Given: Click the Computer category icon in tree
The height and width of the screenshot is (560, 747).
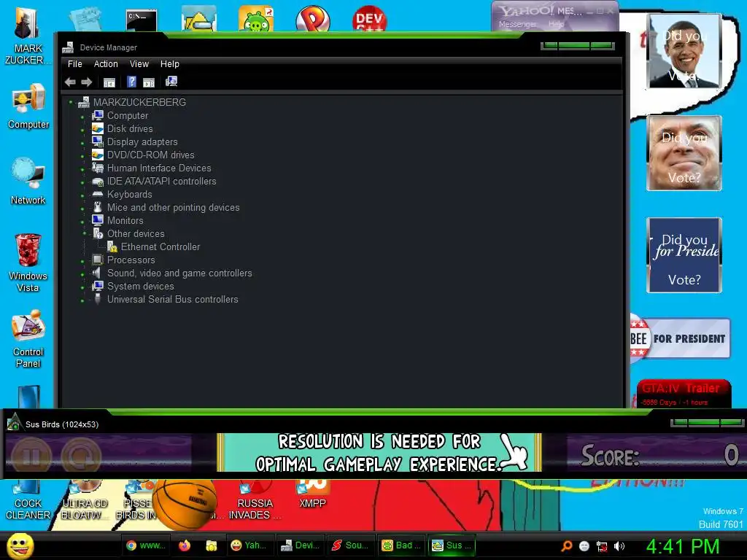Looking at the screenshot, I should [x=98, y=115].
